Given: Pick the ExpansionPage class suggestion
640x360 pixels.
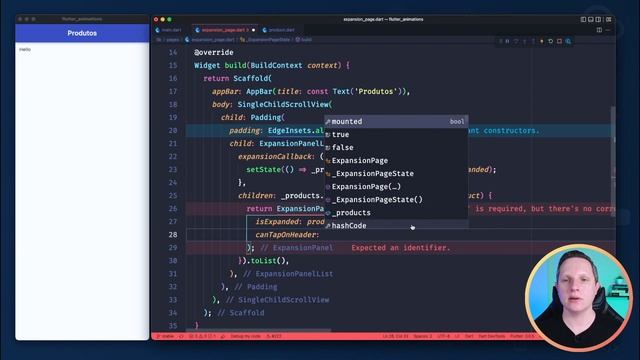Looking at the screenshot, I should (x=396, y=160).
